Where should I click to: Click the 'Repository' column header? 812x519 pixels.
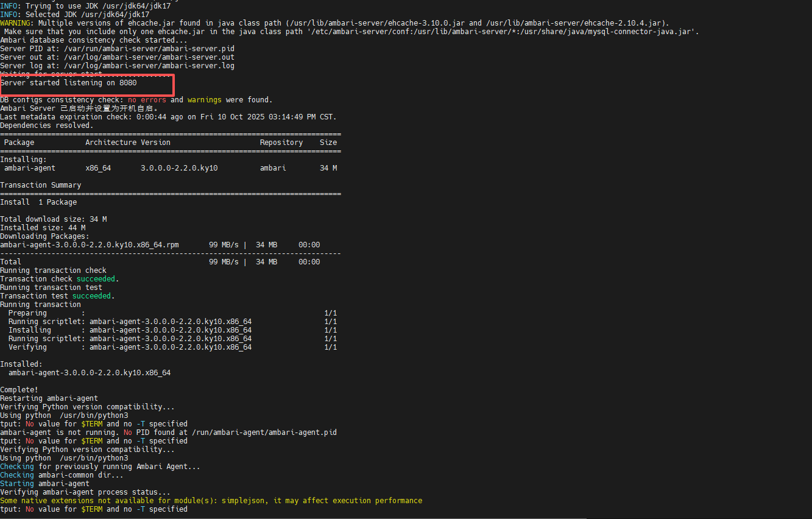[281, 143]
